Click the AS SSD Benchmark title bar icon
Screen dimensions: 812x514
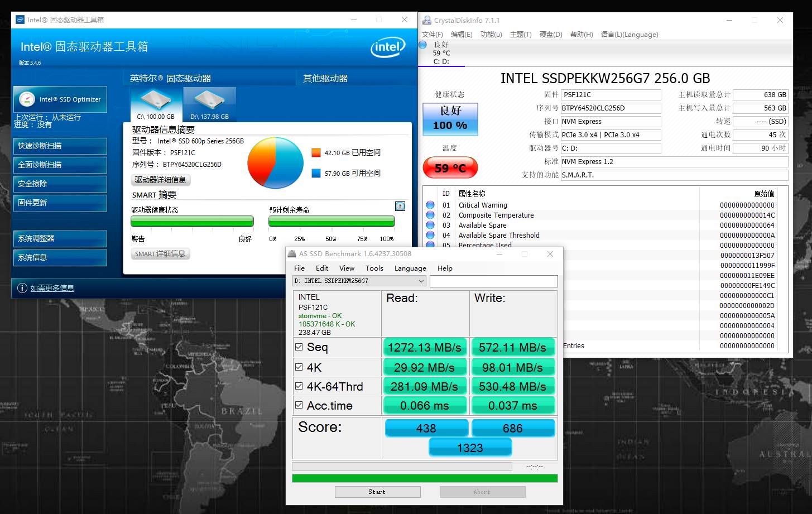pos(292,254)
